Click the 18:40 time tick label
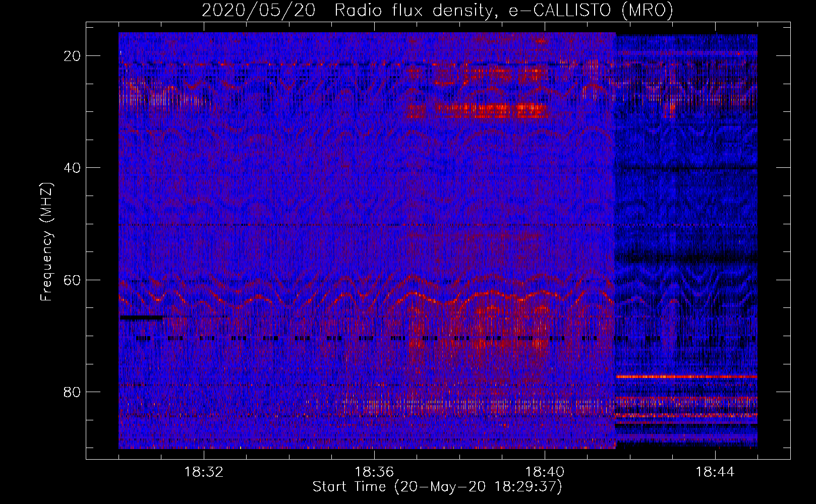 [x=545, y=472]
